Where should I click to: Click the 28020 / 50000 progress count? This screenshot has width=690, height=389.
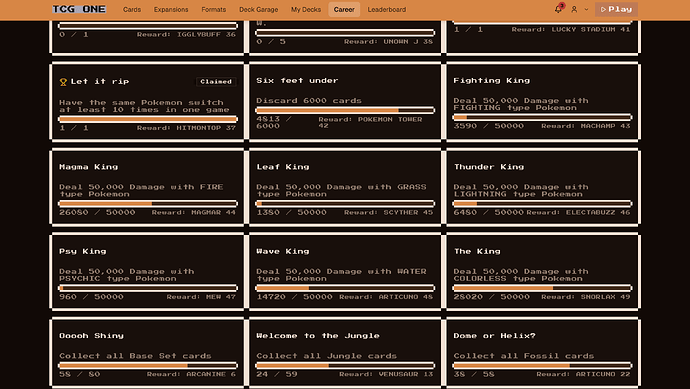(492, 297)
